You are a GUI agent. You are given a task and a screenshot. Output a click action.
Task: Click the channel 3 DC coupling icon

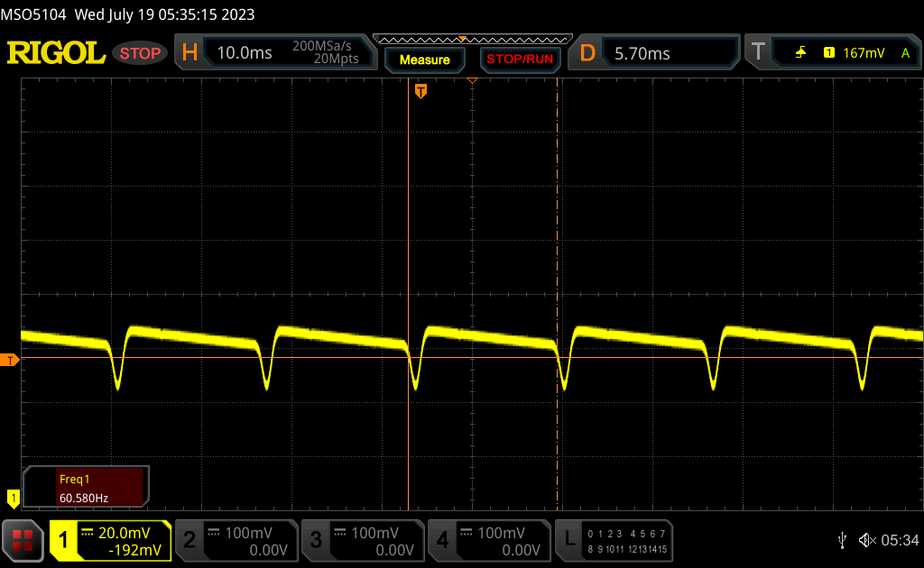click(339, 533)
